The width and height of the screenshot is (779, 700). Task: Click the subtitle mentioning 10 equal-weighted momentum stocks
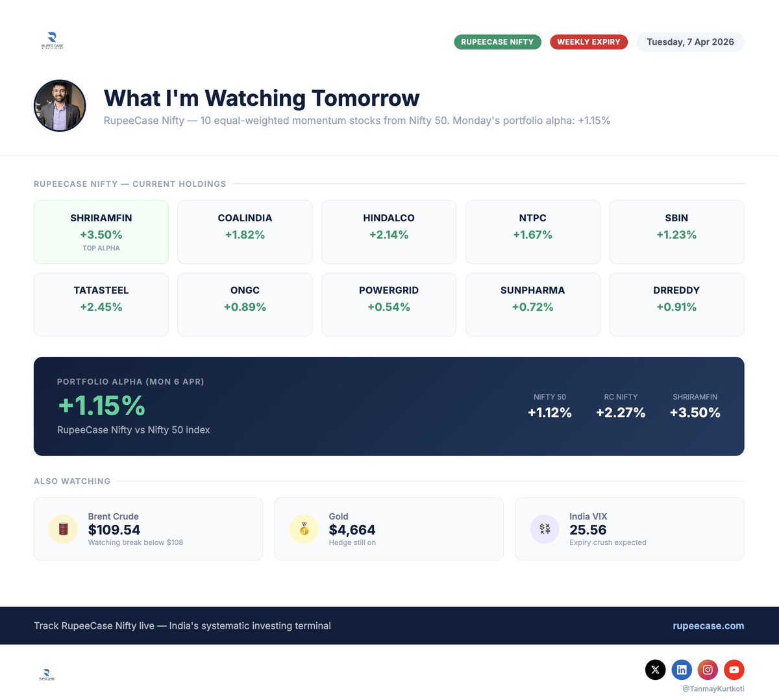pos(357,121)
